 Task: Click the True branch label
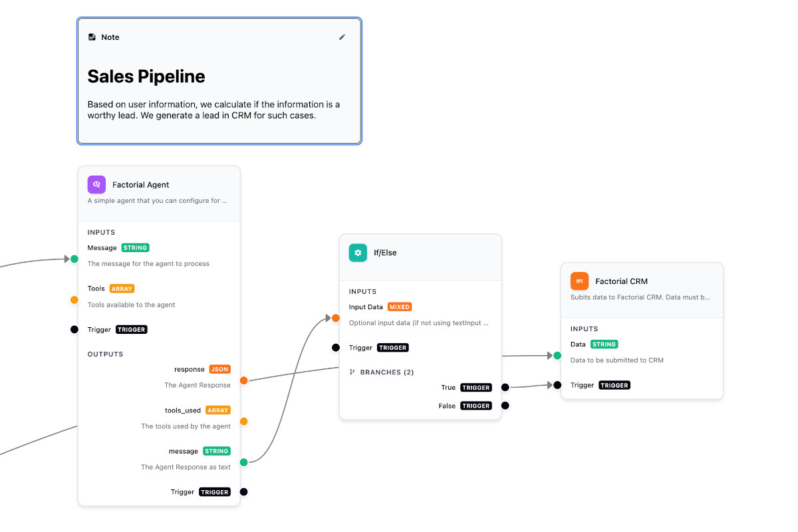pos(448,387)
